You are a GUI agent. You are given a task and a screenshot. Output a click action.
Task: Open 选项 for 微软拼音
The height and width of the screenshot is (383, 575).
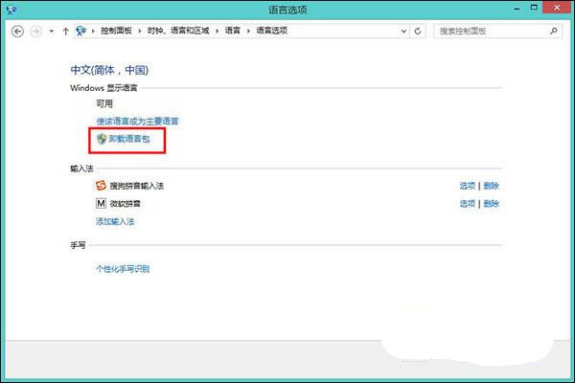tap(468, 203)
